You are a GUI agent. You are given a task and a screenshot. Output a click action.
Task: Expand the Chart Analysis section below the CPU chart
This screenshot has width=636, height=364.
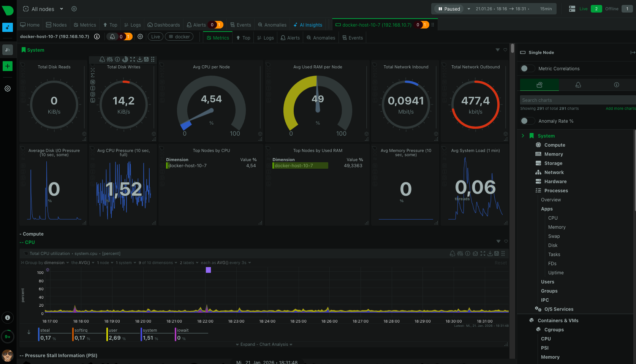[x=264, y=344]
